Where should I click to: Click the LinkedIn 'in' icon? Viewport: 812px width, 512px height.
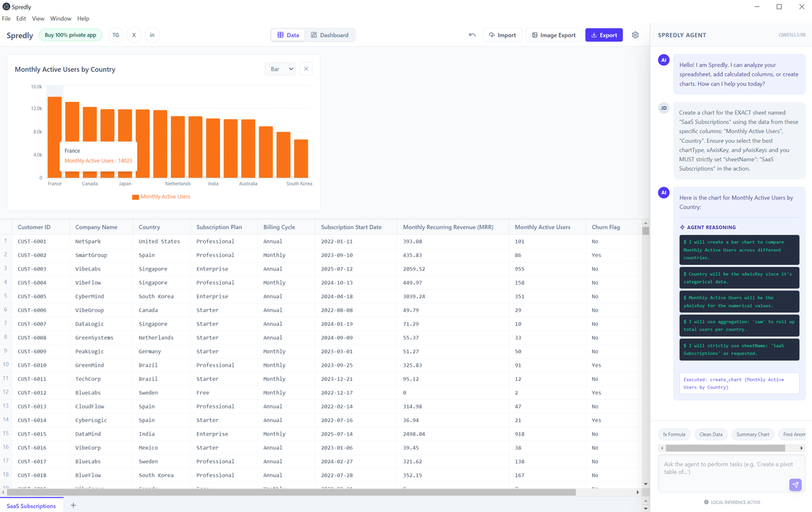(x=152, y=35)
